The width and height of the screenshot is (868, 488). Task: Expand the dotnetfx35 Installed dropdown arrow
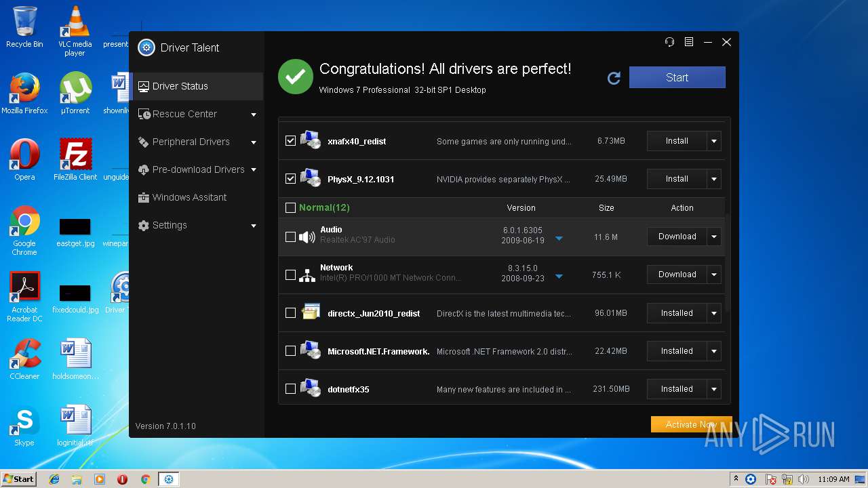(713, 389)
